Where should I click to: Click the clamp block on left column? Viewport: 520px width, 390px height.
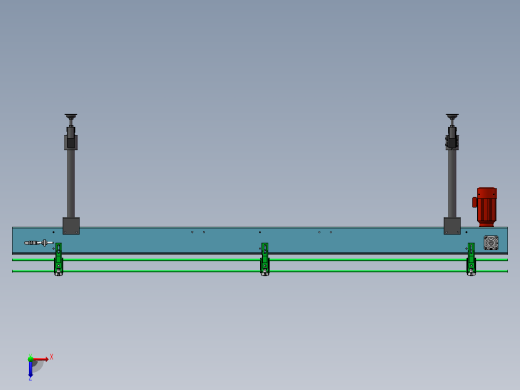(x=71, y=142)
